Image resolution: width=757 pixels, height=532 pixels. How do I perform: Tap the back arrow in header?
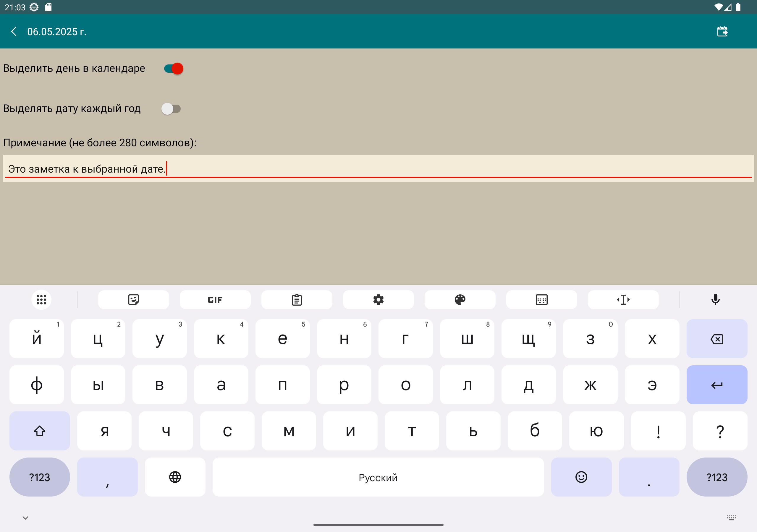pyautogui.click(x=14, y=32)
